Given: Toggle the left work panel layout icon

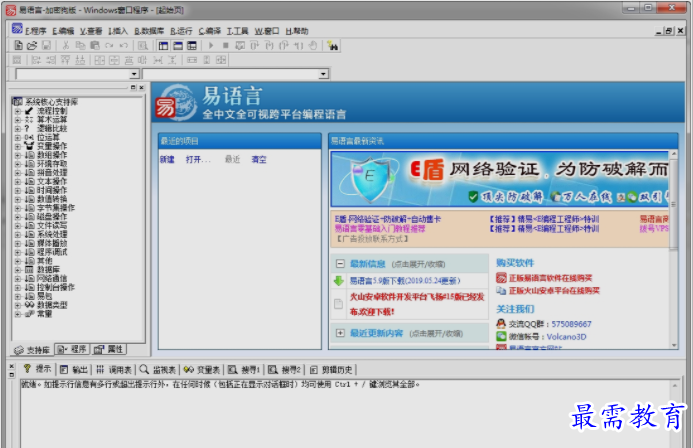Looking at the screenshot, I should pos(163,45).
